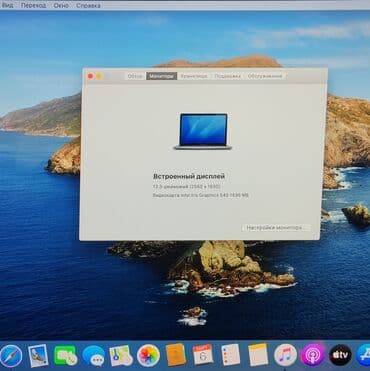370x371 pixels.
Task: Launch the Mail stamp icon in Dock
Action: [x=39, y=356]
